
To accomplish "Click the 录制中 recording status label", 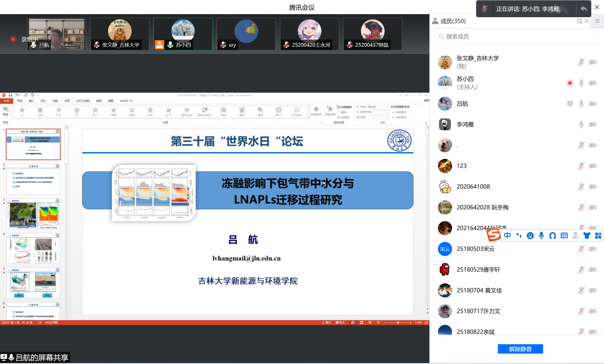I will click(30, 39).
